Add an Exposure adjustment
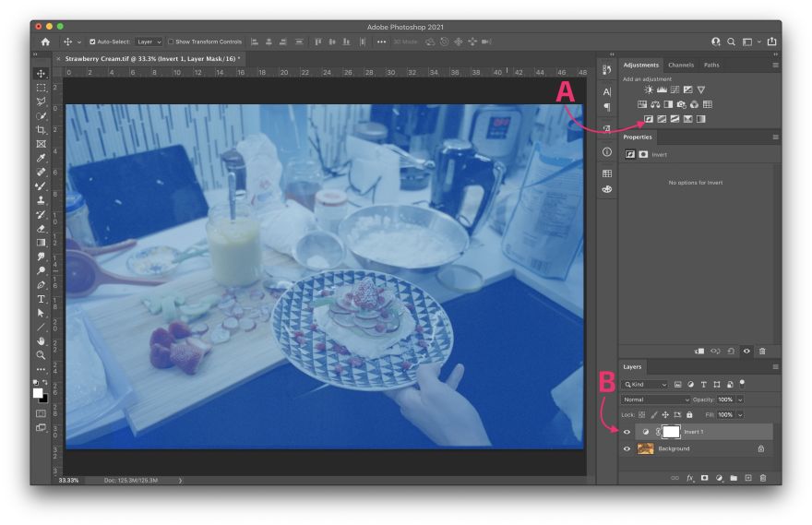 point(687,89)
